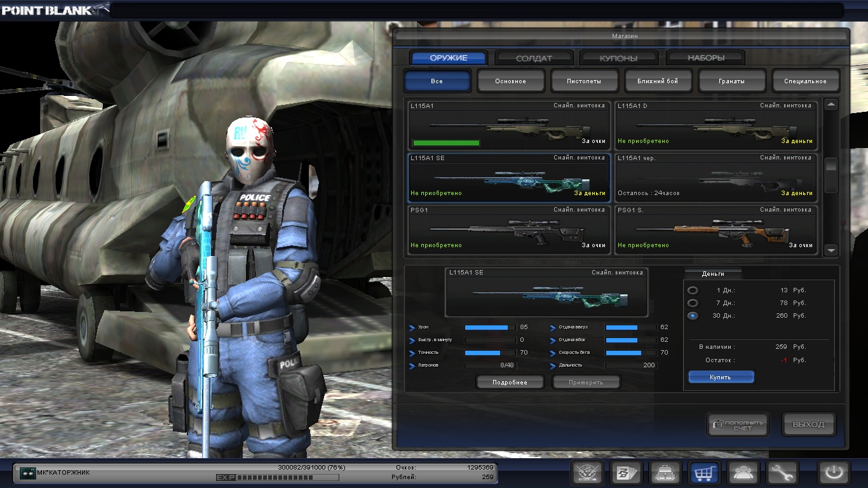Open settings with the wrench icon
This screenshot has height=488, width=868.
(x=782, y=473)
